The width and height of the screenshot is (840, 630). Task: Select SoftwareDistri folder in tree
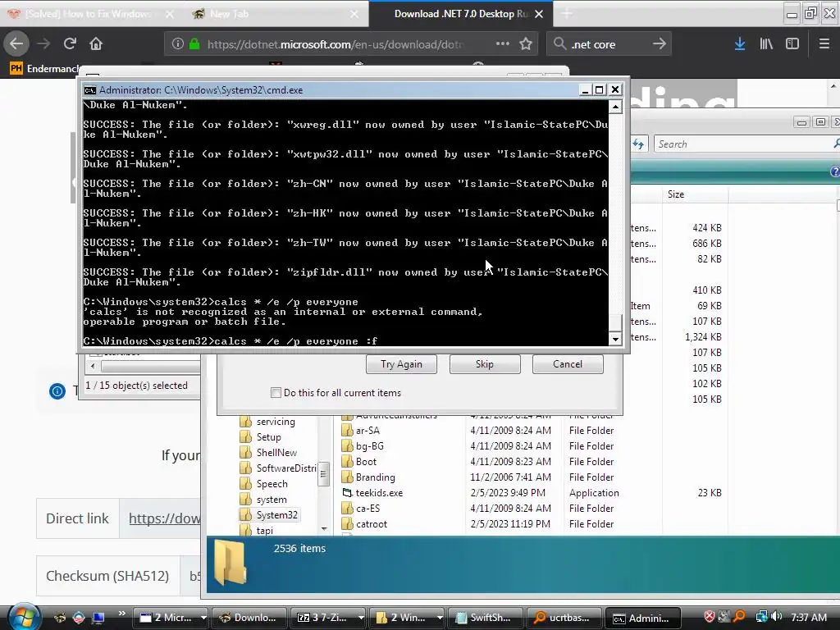point(286,468)
